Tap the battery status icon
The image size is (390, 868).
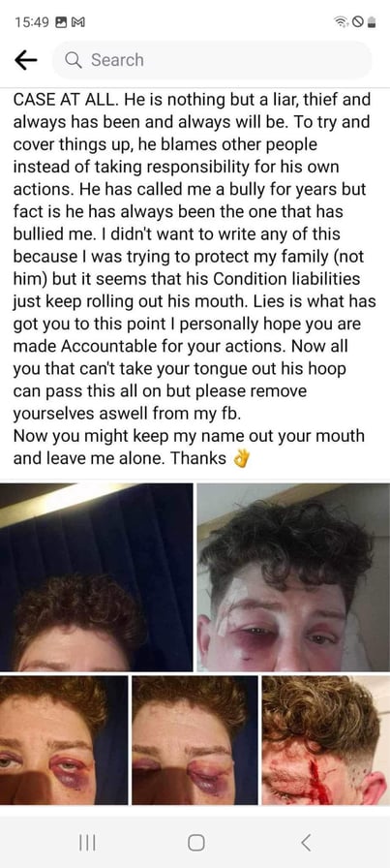click(372, 22)
